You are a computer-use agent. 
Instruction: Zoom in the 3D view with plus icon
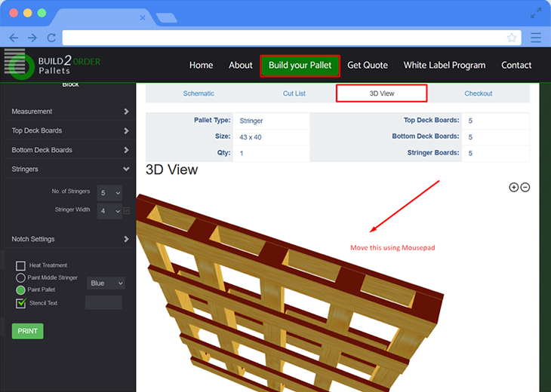click(514, 188)
